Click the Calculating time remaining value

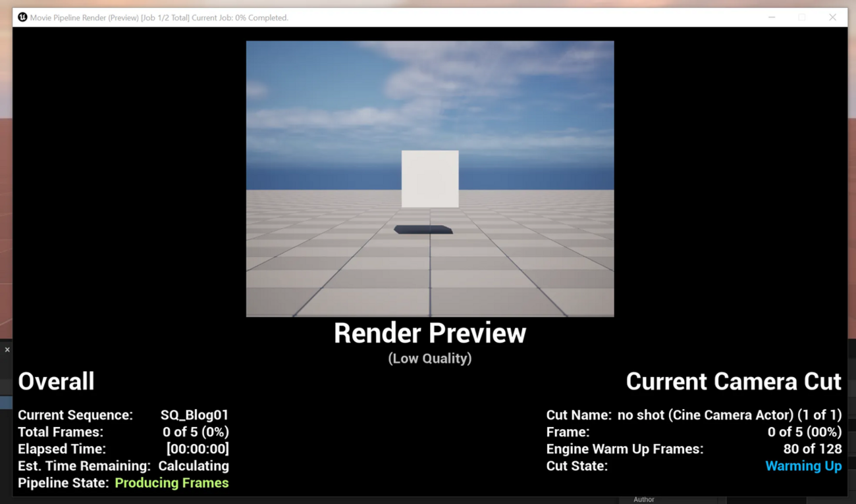pos(194,466)
